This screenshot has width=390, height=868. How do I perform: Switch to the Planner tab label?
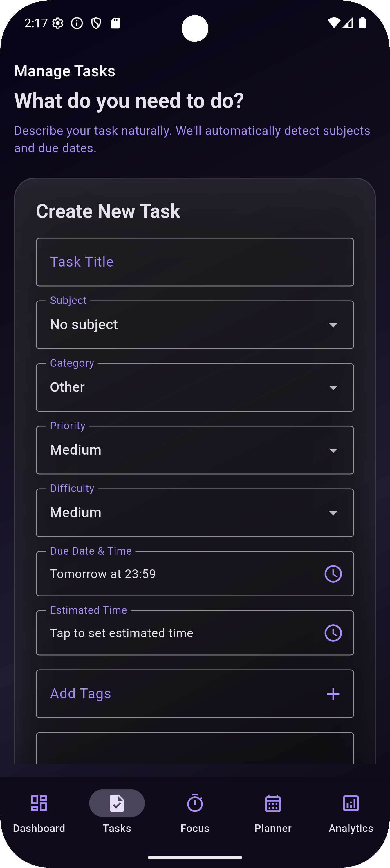[x=273, y=828]
